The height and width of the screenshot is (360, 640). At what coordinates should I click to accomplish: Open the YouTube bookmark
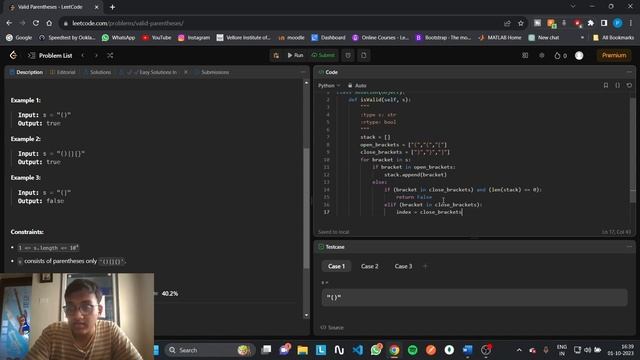point(157,38)
